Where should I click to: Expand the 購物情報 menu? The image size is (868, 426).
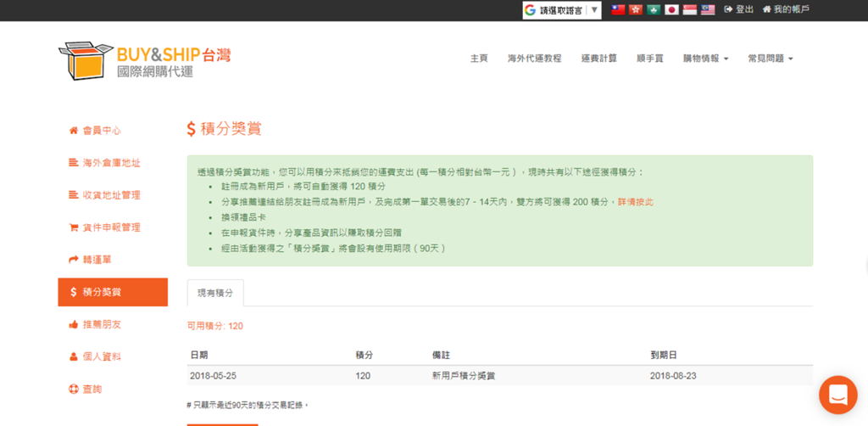point(705,59)
